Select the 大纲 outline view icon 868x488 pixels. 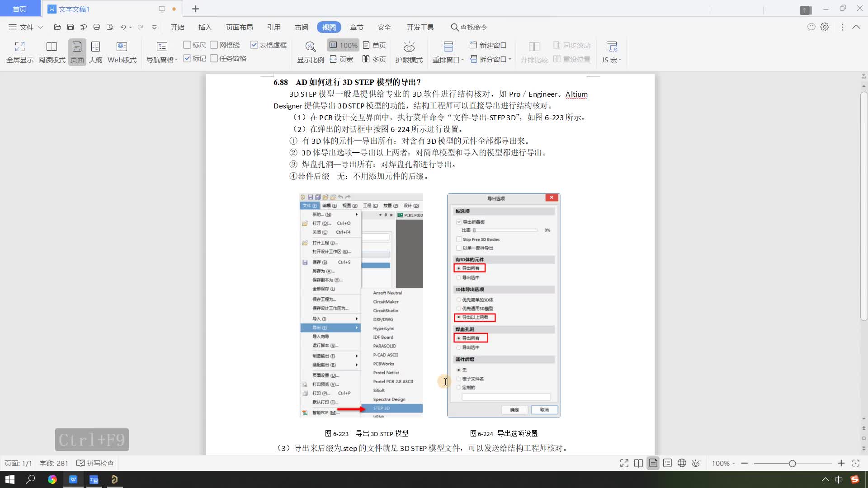(x=95, y=52)
